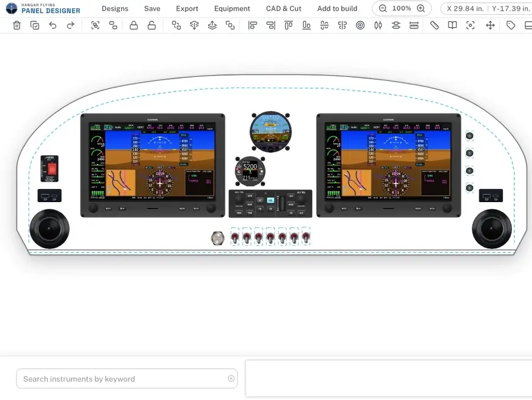
Task: Click the group objects icon
Action: tap(95, 25)
